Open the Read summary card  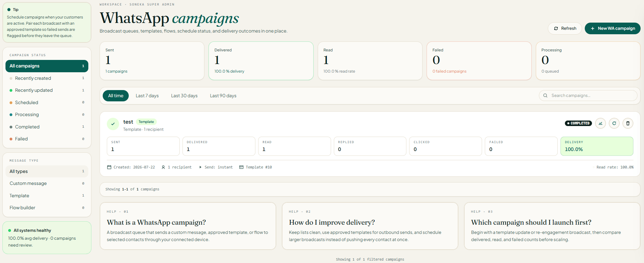pyautogui.click(x=370, y=61)
